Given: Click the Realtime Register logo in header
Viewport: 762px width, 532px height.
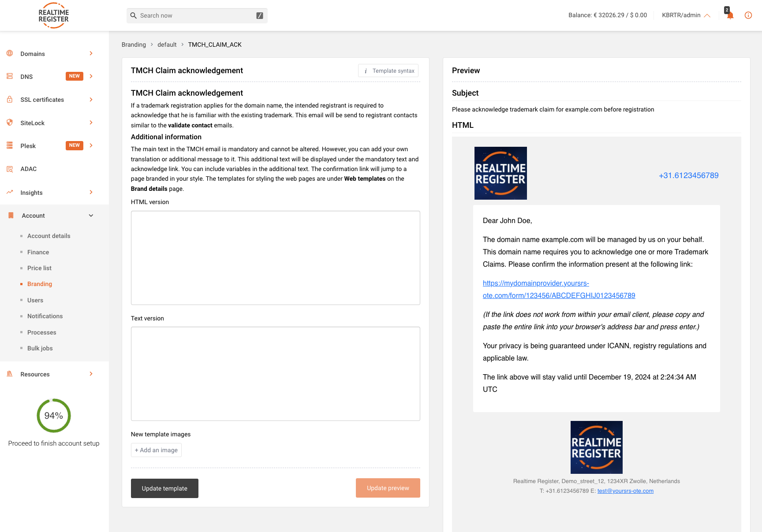Looking at the screenshot, I should (53, 15).
